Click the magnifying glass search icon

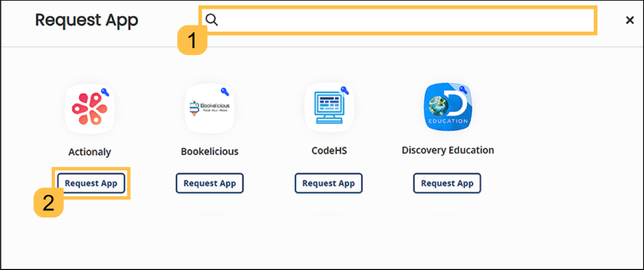(212, 20)
